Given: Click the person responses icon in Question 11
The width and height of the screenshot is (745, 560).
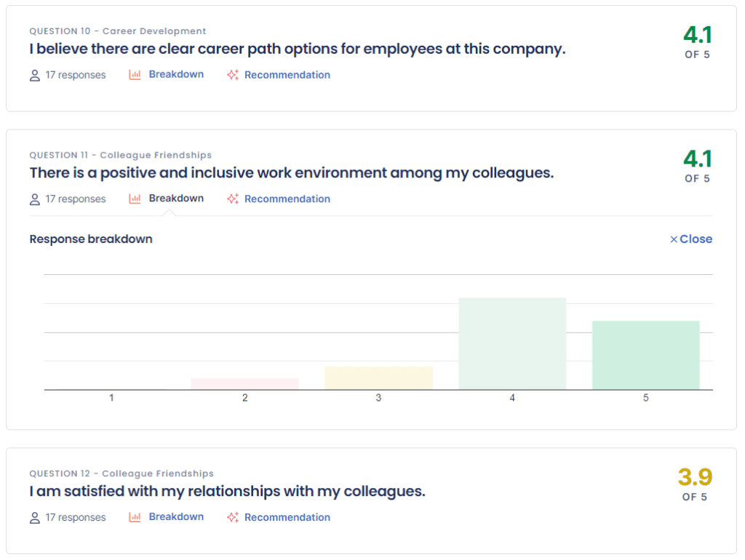Looking at the screenshot, I should (x=35, y=199).
